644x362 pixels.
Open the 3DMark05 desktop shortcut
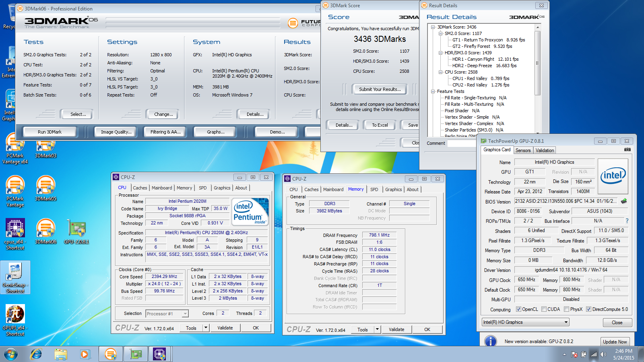pos(45,188)
